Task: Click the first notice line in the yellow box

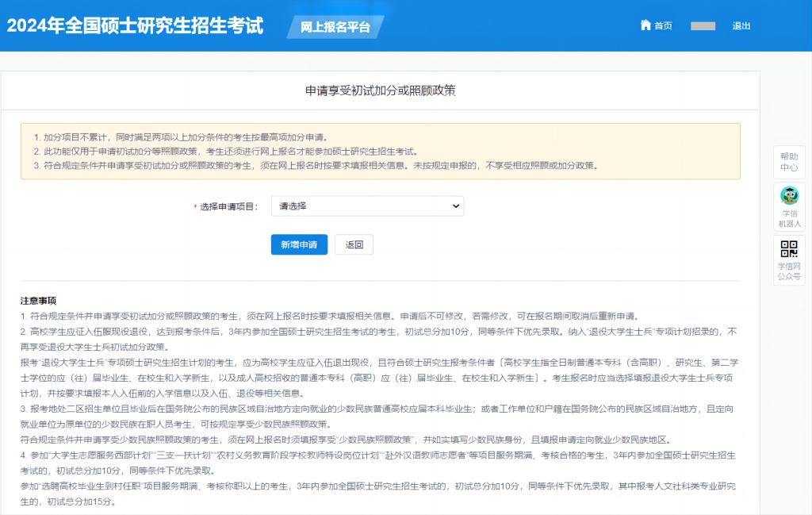Action: 181,137
